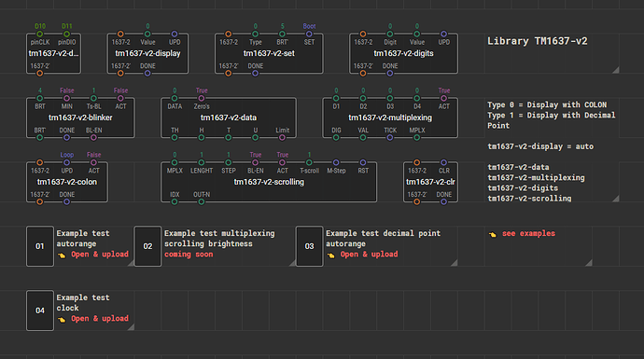
Task: Click RST pulse pin on tm1637-v2-scrolling
Action: pyautogui.click(x=363, y=162)
